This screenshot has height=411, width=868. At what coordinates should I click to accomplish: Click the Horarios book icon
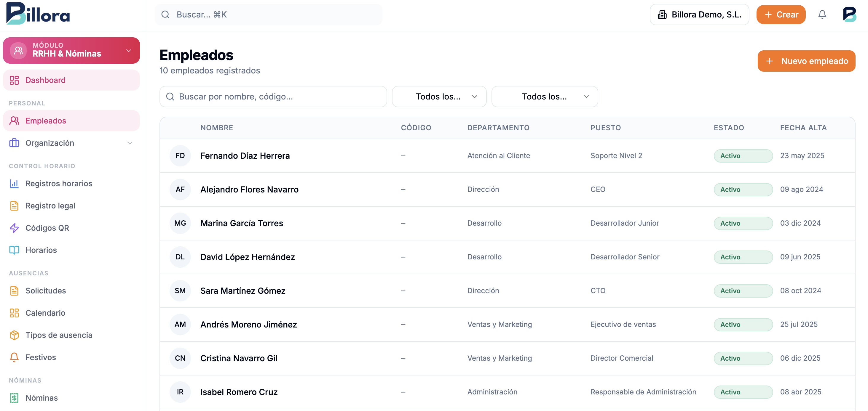14,250
